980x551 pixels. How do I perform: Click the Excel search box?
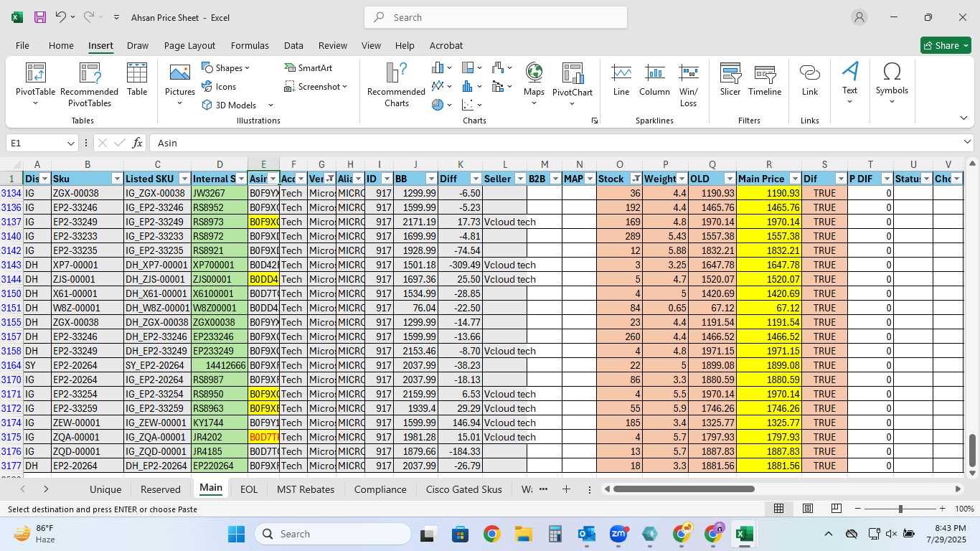coord(496,17)
